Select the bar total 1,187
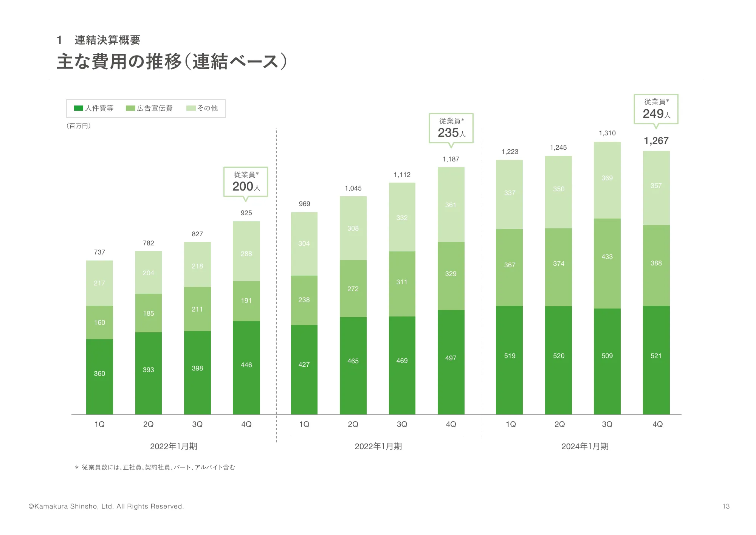756x535 pixels. point(451,159)
